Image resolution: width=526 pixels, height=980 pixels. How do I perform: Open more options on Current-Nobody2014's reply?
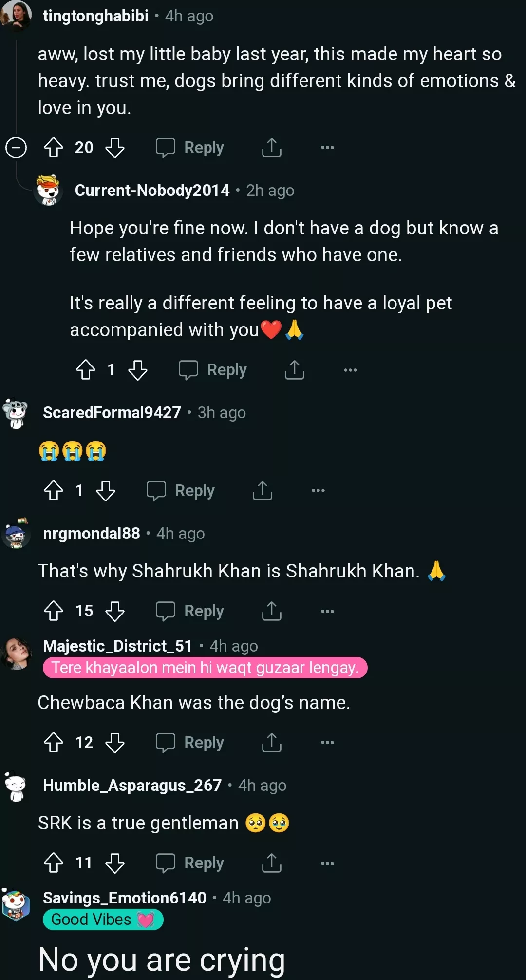pyautogui.click(x=350, y=370)
